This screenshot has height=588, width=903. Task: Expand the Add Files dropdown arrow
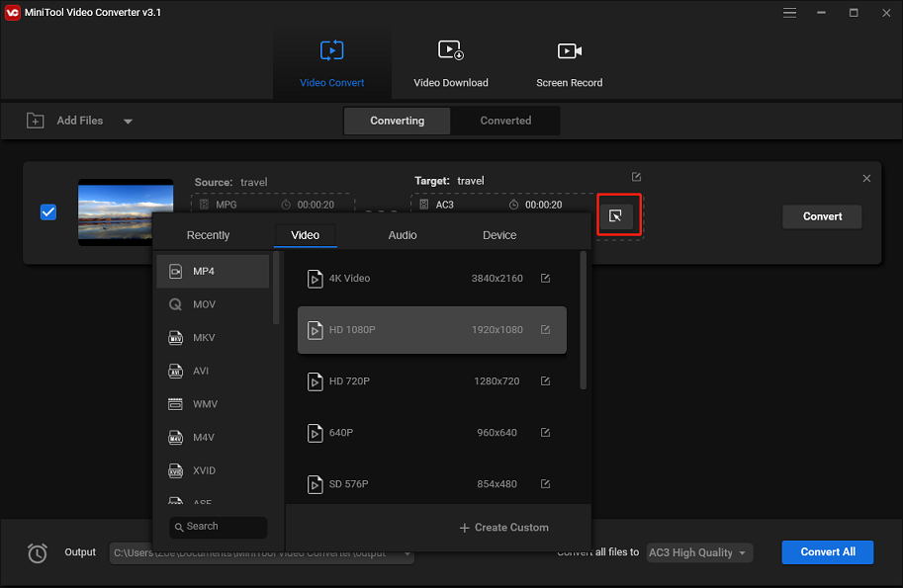[x=128, y=122]
